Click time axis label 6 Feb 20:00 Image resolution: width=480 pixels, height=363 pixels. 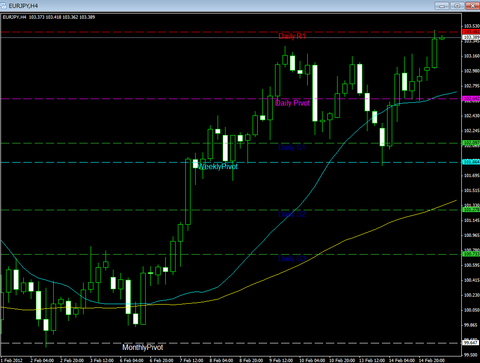coord(162,360)
